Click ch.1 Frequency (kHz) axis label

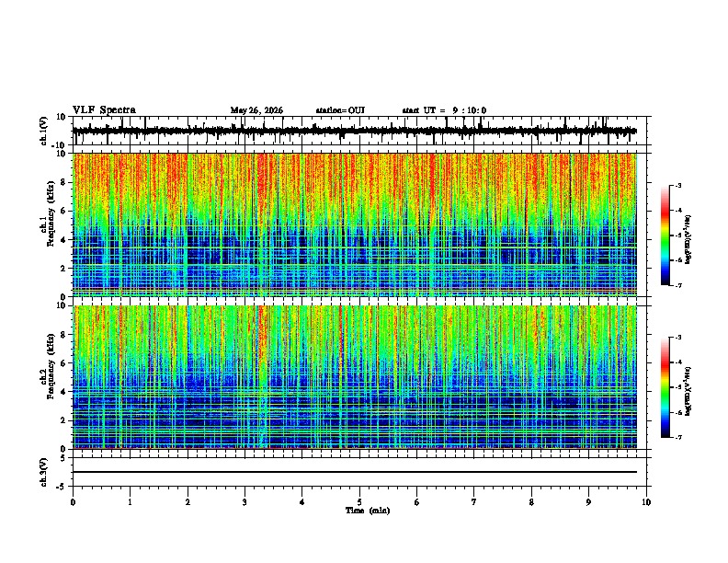point(49,225)
